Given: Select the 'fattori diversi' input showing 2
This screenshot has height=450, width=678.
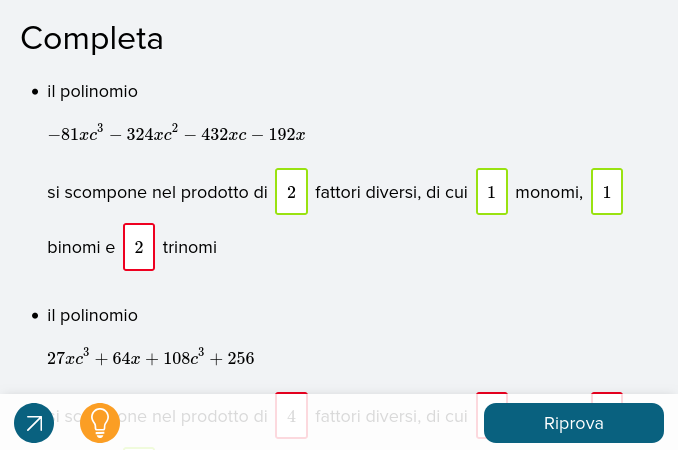Looking at the screenshot, I should point(291,191).
